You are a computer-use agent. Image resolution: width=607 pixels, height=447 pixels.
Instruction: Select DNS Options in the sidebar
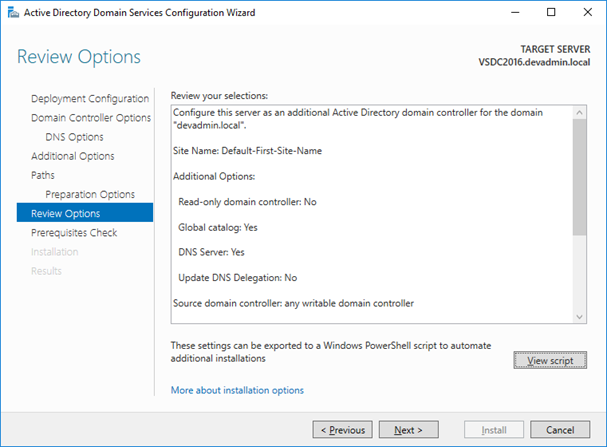coord(74,137)
